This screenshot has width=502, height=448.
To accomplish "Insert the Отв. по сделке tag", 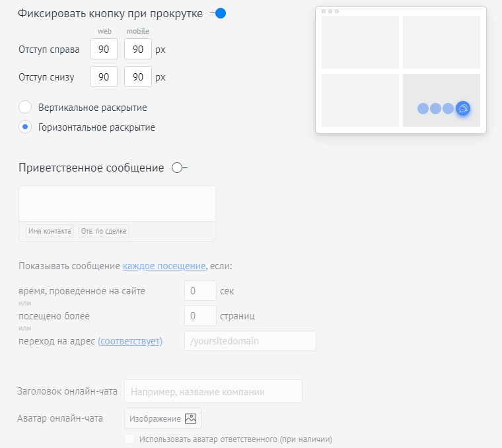I will click(104, 231).
